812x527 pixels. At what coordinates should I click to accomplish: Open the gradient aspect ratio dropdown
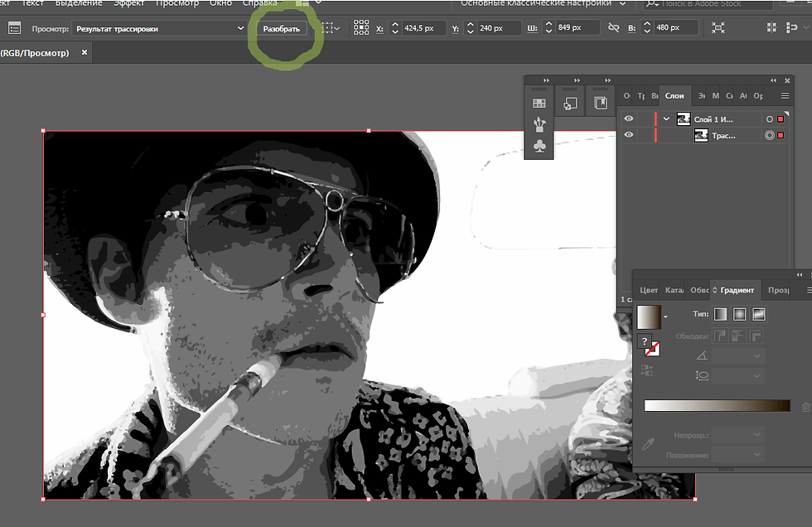tap(738, 376)
